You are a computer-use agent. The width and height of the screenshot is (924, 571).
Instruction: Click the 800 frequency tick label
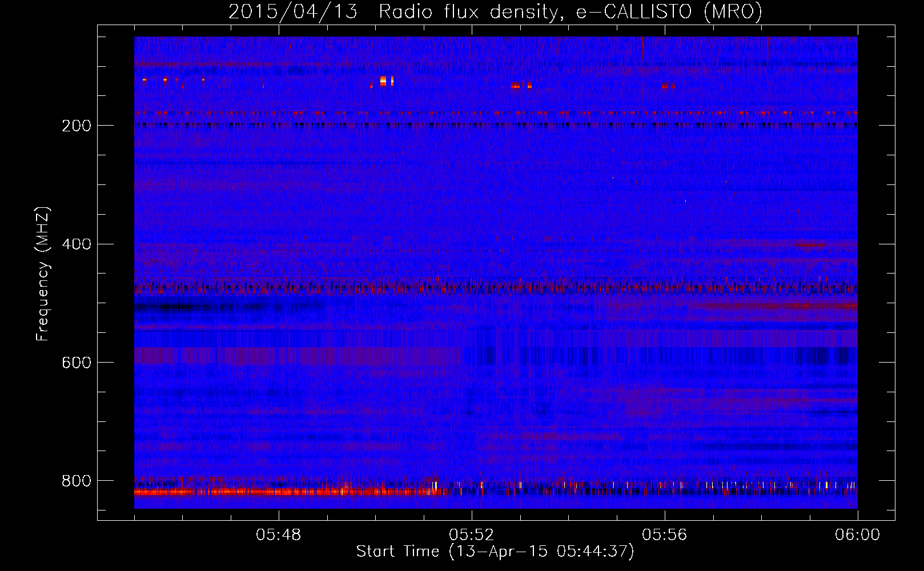point(76,481)
